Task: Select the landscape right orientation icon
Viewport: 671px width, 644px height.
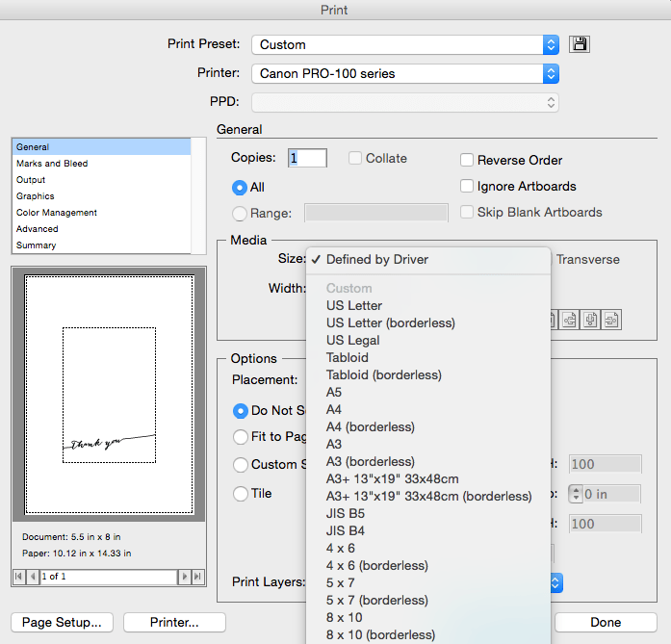Action: coord(611,320)
